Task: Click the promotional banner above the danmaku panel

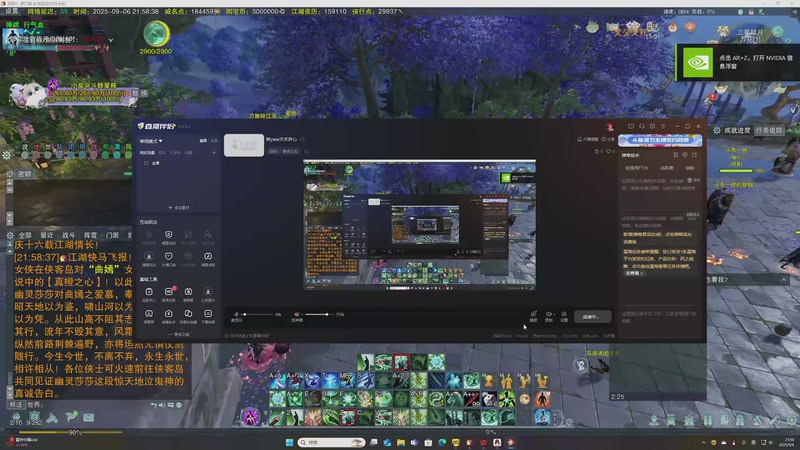Action: click(660, 140)
